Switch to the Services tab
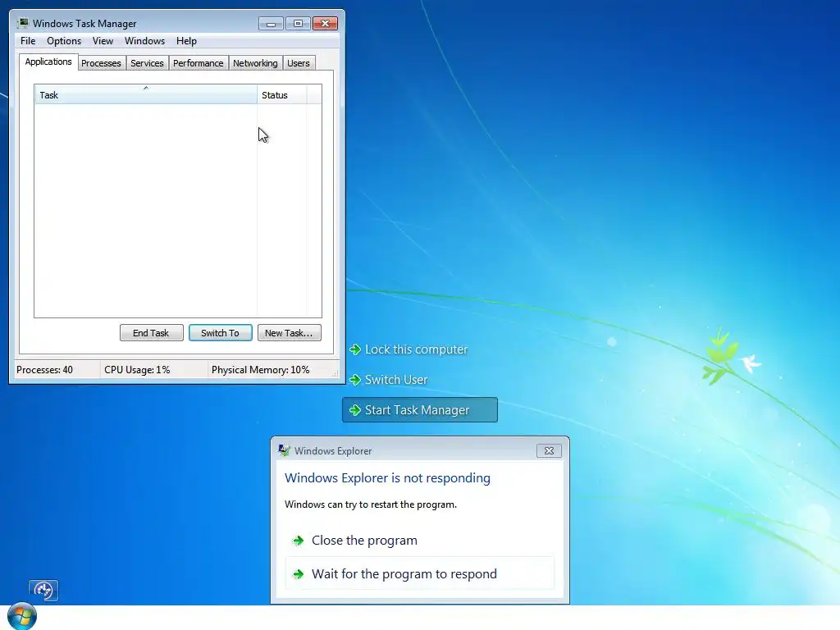The width and height of the screenshot is (840, 630). point(148,63)
